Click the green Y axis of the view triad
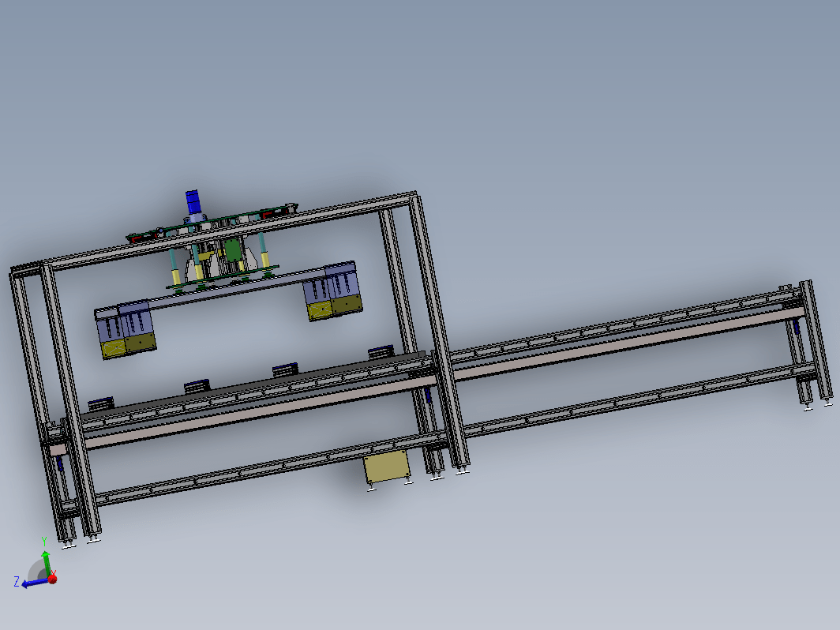 pos(47,563)
